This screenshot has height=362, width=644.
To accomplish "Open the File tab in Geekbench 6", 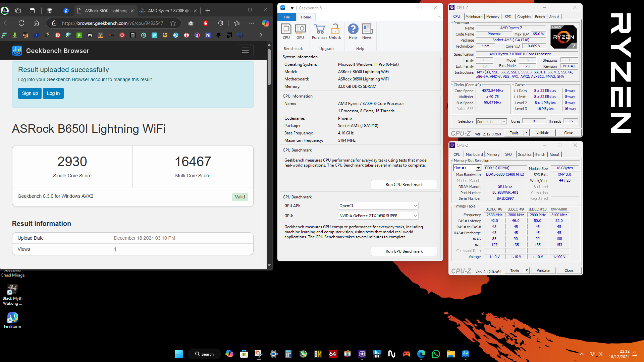I will click(x=287, y=17).
